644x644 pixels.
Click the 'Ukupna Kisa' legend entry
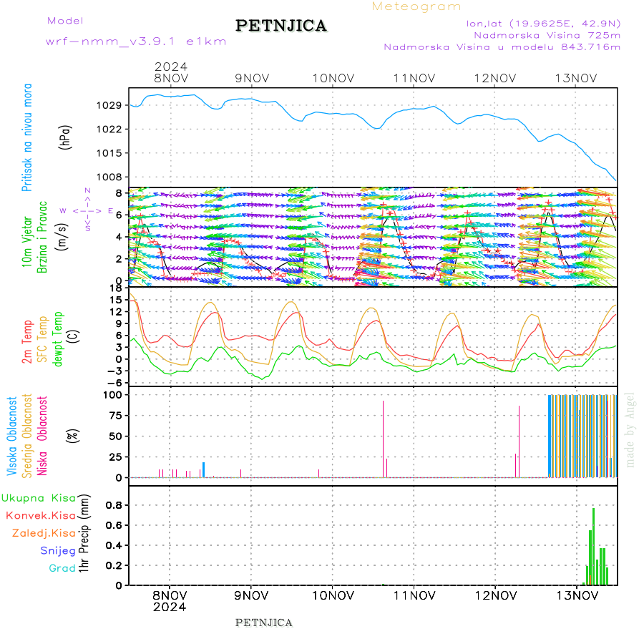[x=39, y=498]
